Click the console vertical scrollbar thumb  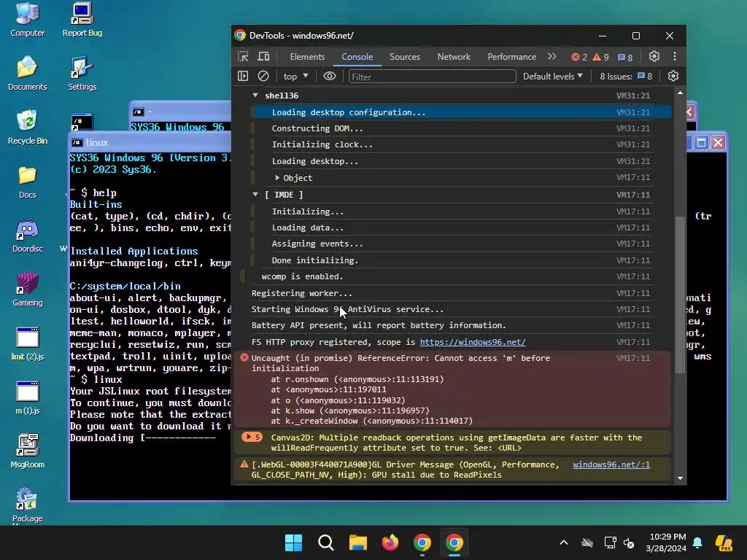pos(681,295)
